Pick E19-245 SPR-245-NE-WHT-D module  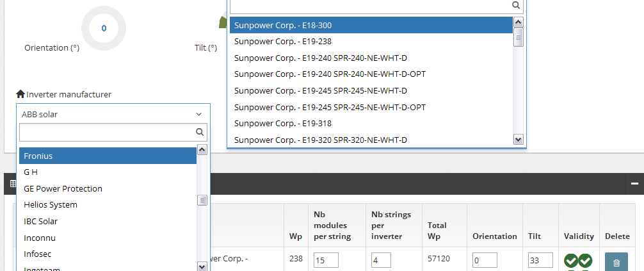371,90
